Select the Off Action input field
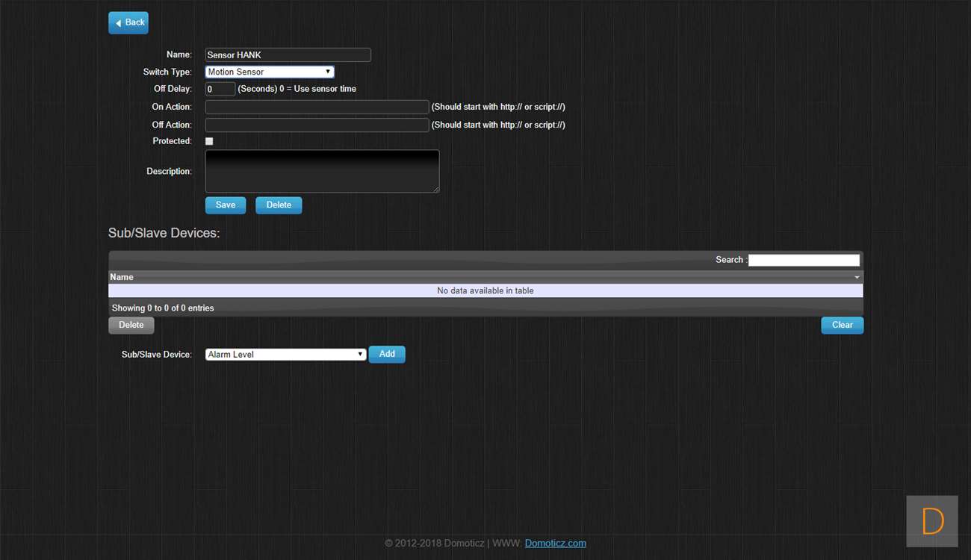This screenshot has width=971, height=560. [x=317, y=125]
